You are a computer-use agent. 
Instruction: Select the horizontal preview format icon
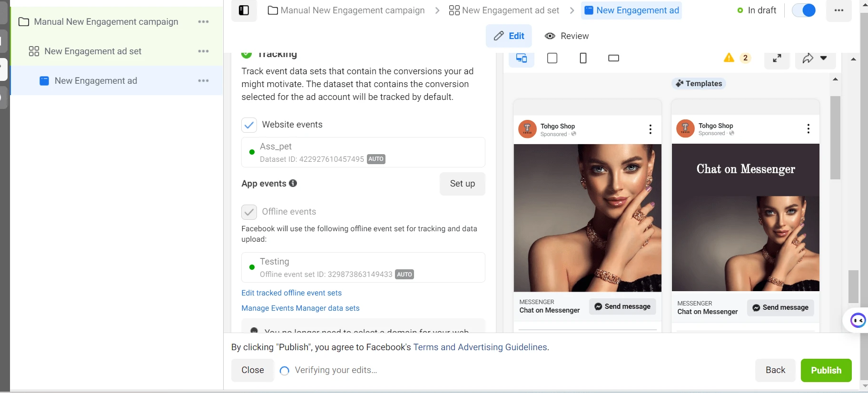[x=613, y=58]
